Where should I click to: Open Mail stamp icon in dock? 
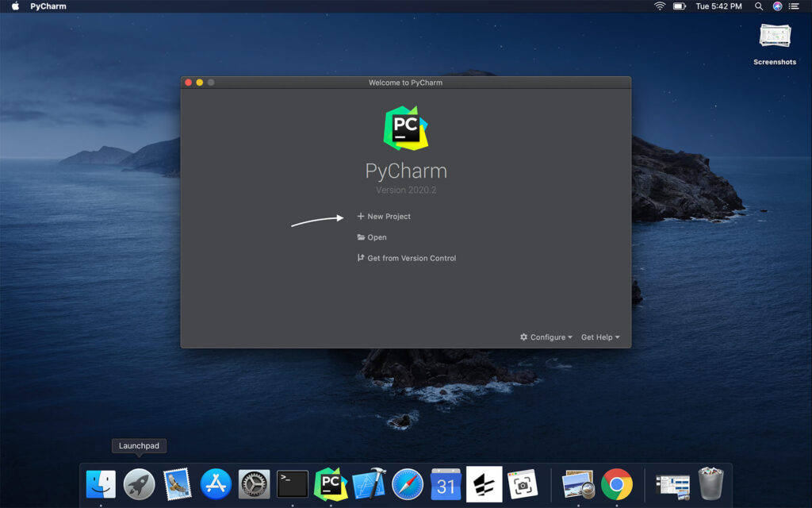click(177, 485)
